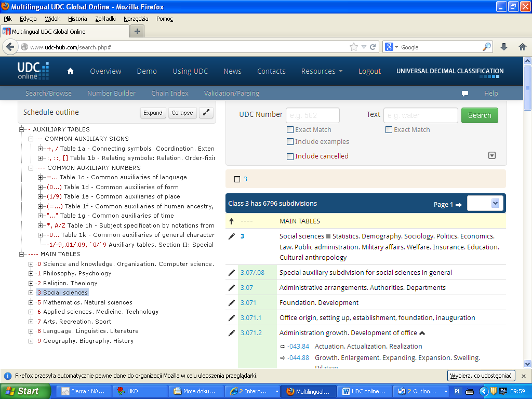Click the pencil icon beside 3.07/.08
Image resolution: width=532 pixels, height=399 pixels.
[x=232, y=273]
